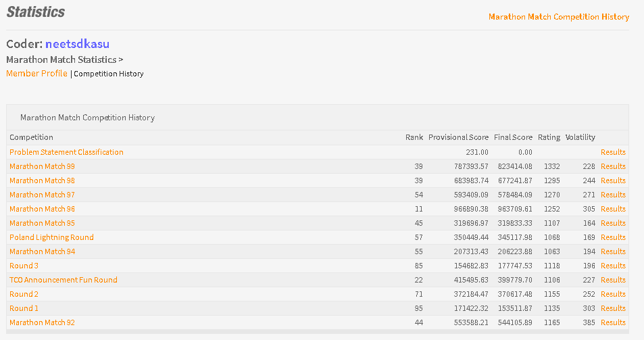644x340 pixels.
Task: Select provisional score 231.00
Action: click(477, 152)
